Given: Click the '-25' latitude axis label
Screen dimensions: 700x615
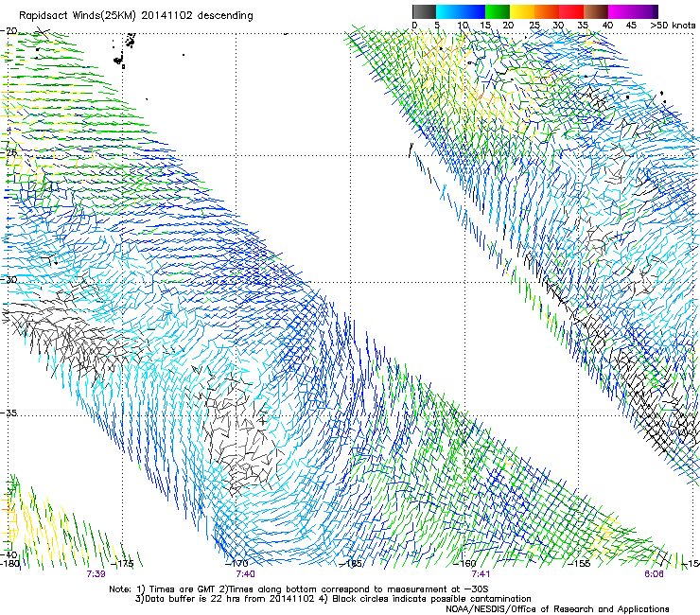Looking at the screenshot, I should tap(9, 153).
